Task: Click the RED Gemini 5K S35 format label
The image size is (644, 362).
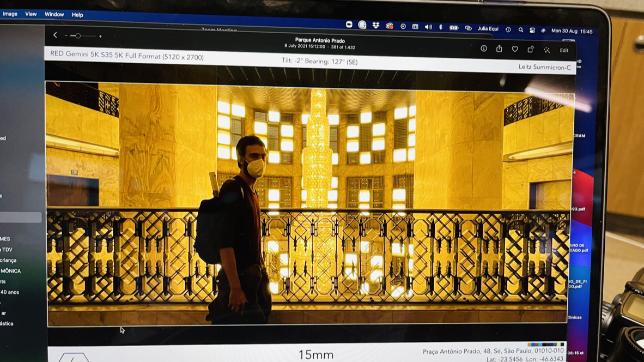Action: coord(127,56)
